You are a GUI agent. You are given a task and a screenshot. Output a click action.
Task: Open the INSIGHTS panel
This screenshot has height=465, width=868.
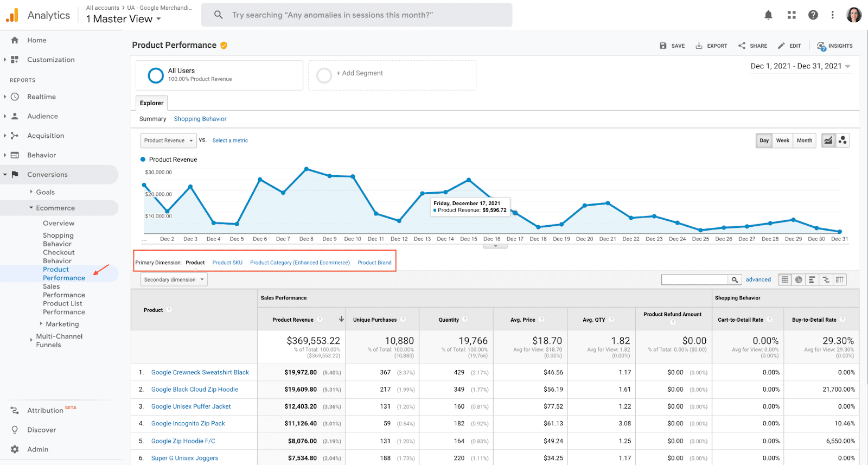click(834, 46)
